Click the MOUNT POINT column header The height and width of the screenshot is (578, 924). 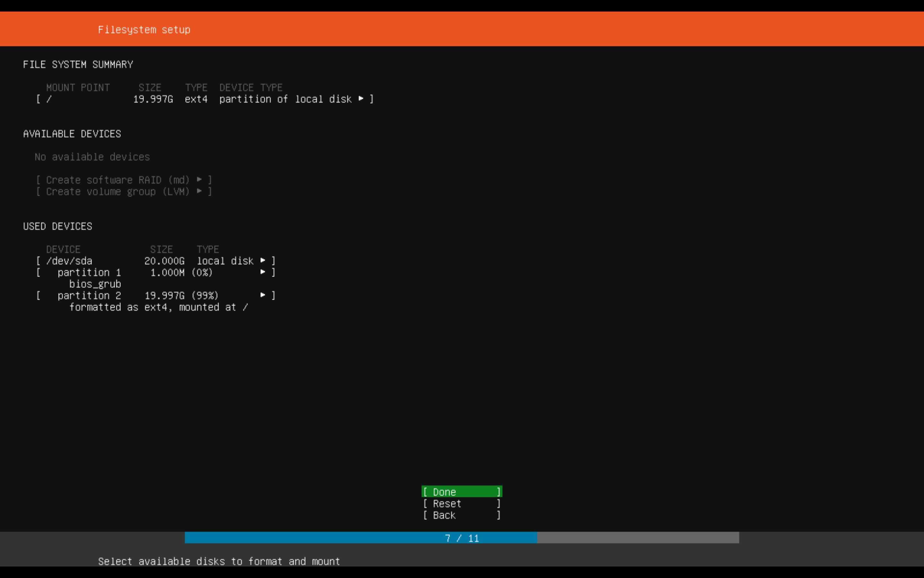78,88
